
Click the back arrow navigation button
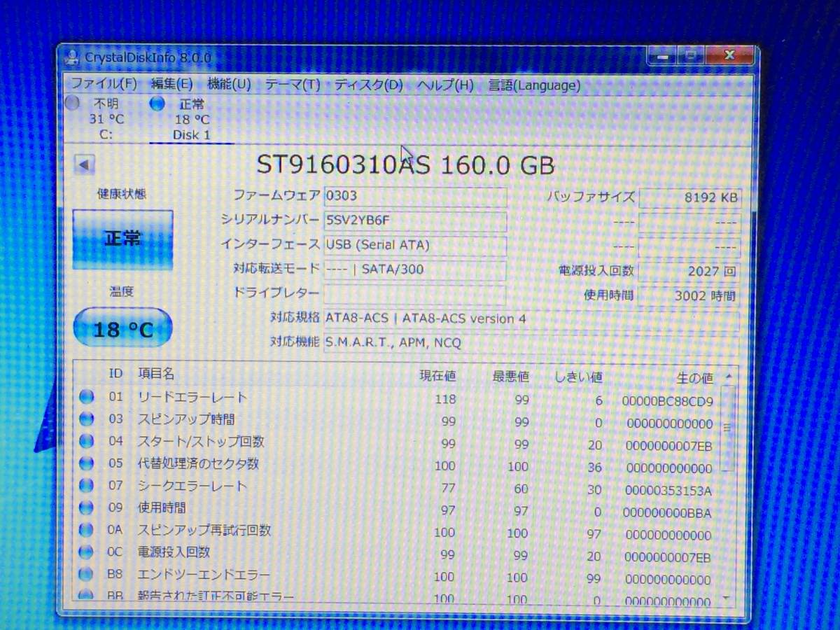coord(84,162)
